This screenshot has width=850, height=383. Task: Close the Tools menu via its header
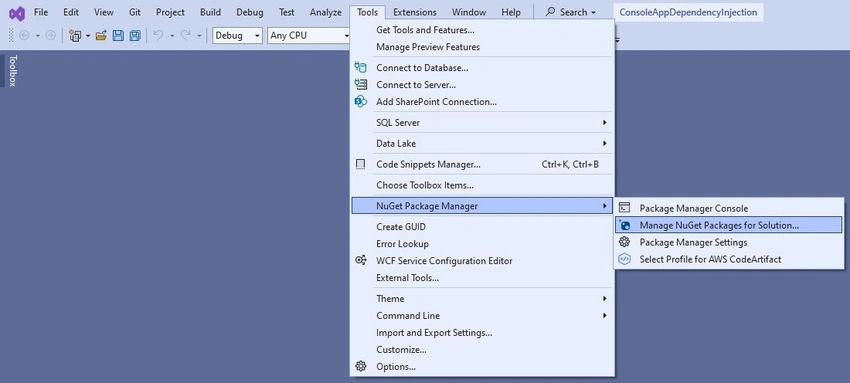pyautogui.click(x=368, y=12)
